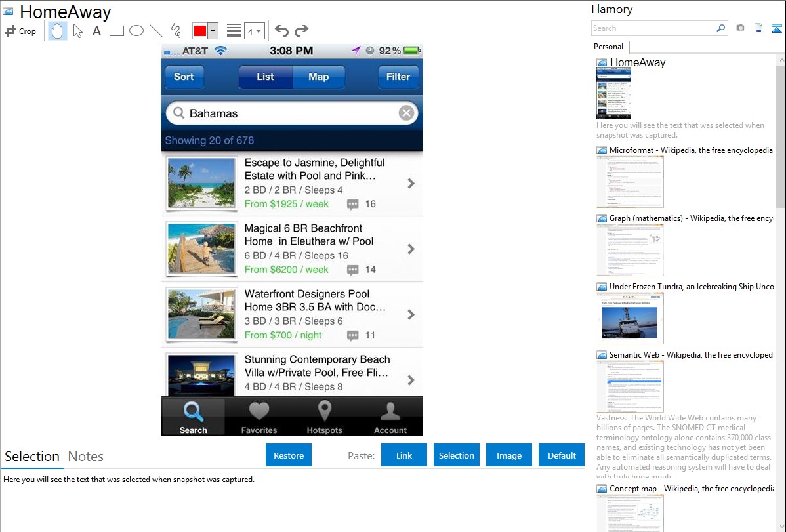Viewport: 786px width, 532px height.
Task: Open the Stunning Contemporary Beach Villa chevron
Action: point(411,380)
